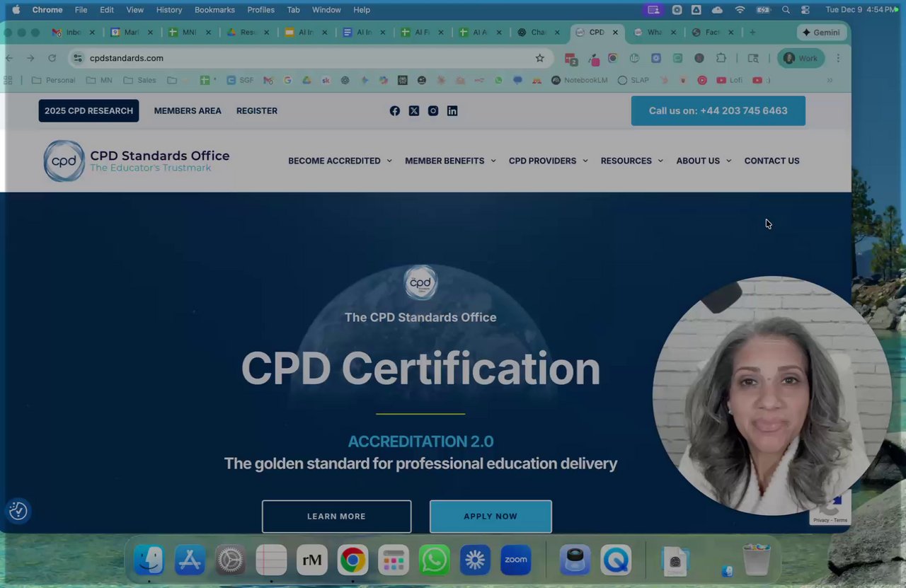This screenshot has width=906, height=588.
Task: Open the Sales bookmarks folder
Action: (139, 80)
